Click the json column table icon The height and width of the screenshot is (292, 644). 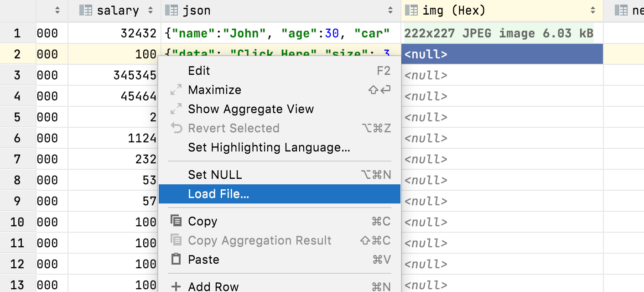pos(171,10)
